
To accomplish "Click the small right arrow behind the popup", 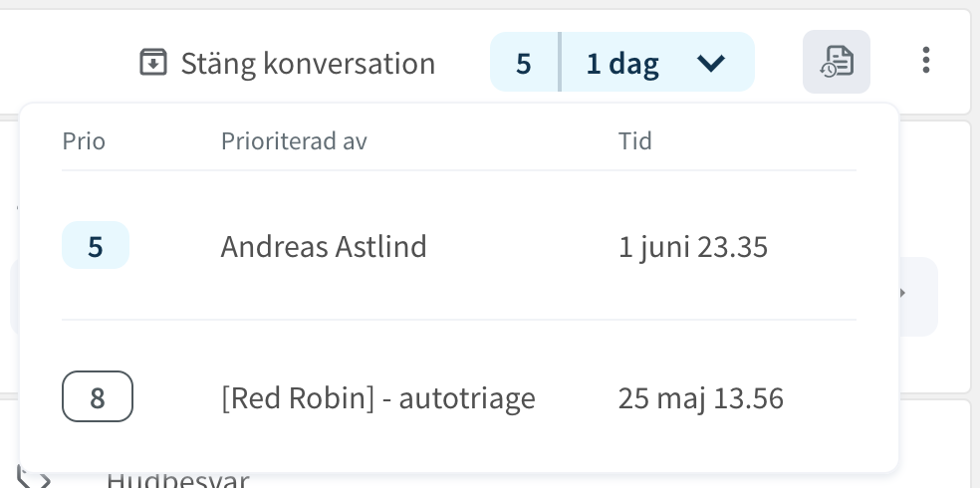I will pyautogui.click(x=902, y=293).
